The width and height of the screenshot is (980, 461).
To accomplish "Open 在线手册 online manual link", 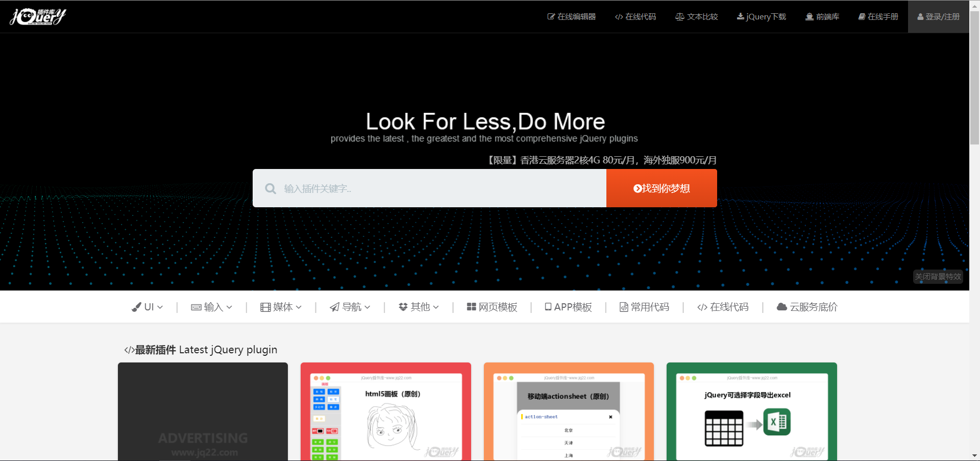I will pyautogui.click(x=878, y=17).
